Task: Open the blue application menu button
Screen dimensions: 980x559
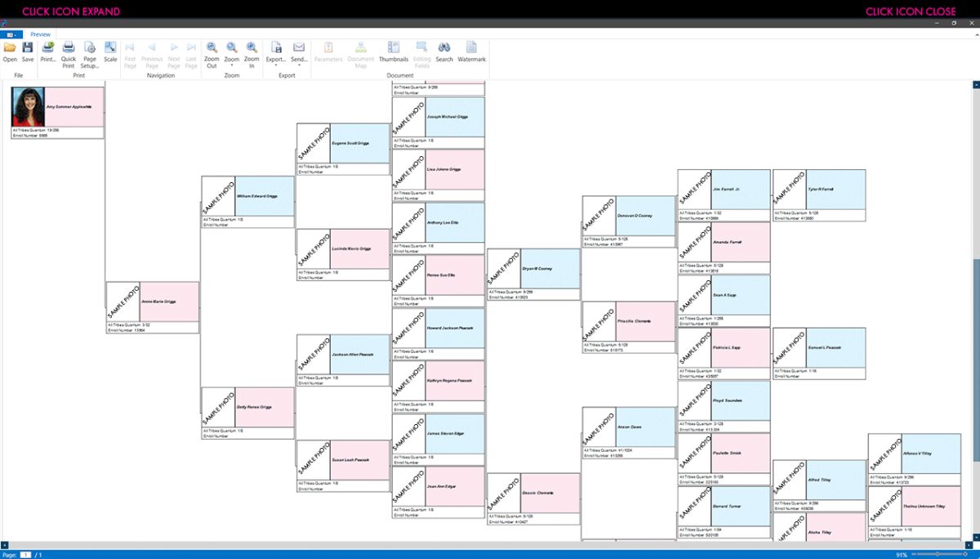Action: 12,34
